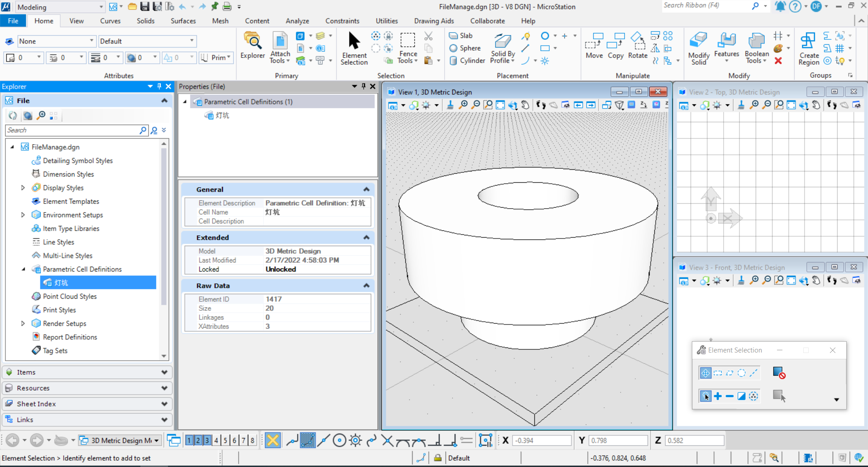Switch to the Constraints ribbon tab

coord(342,21)
